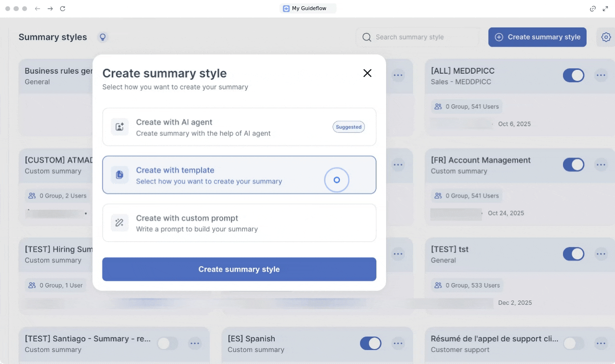615x364 pixels.
Task: Click the expand fullscreen icon
Action: [605, 9]
